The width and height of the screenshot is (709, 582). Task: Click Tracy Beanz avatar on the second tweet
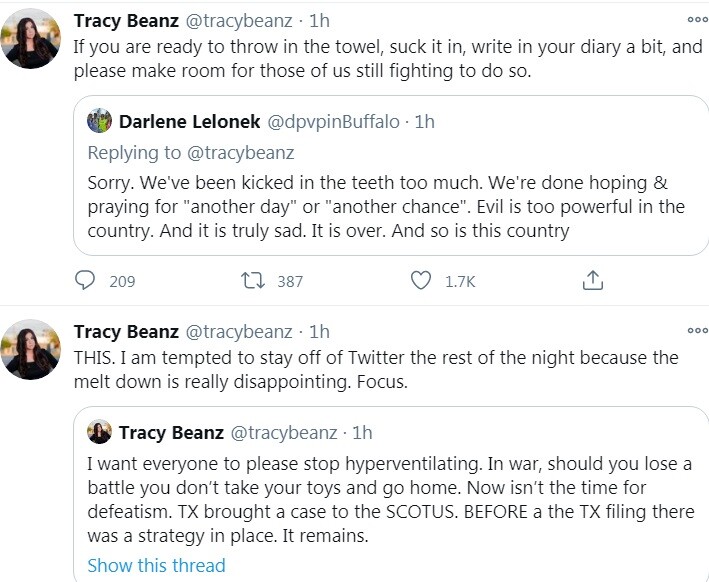[x=30, y=350]
